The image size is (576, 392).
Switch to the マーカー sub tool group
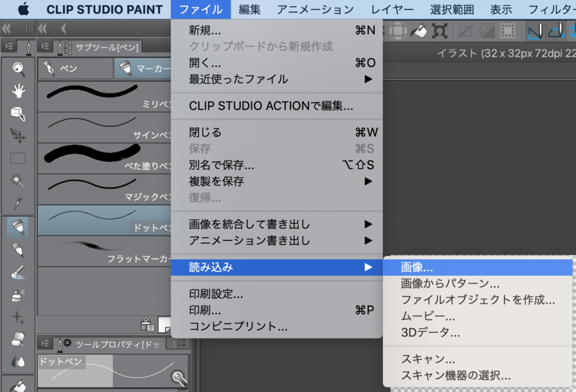tap(143, 69)
